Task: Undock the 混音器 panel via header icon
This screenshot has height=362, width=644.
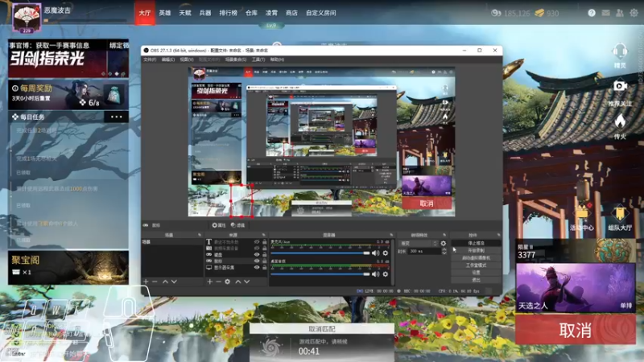Action: click(391, 235)
